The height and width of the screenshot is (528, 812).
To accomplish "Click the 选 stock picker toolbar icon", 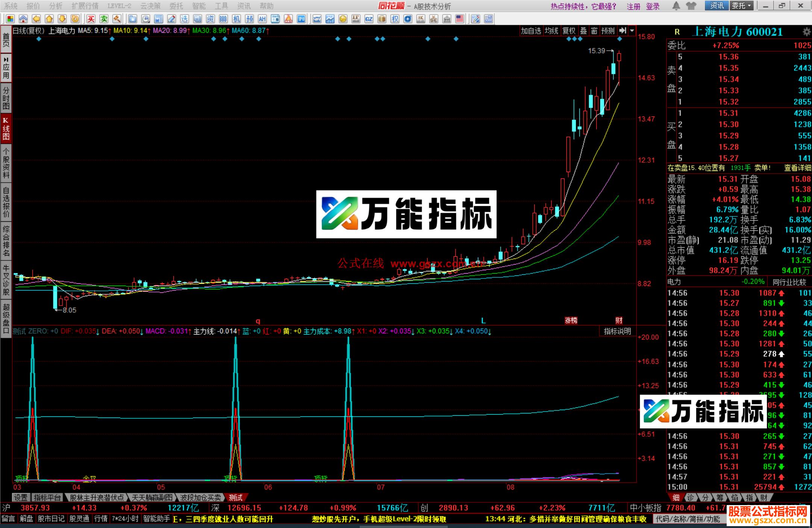I will click(185, 19).
